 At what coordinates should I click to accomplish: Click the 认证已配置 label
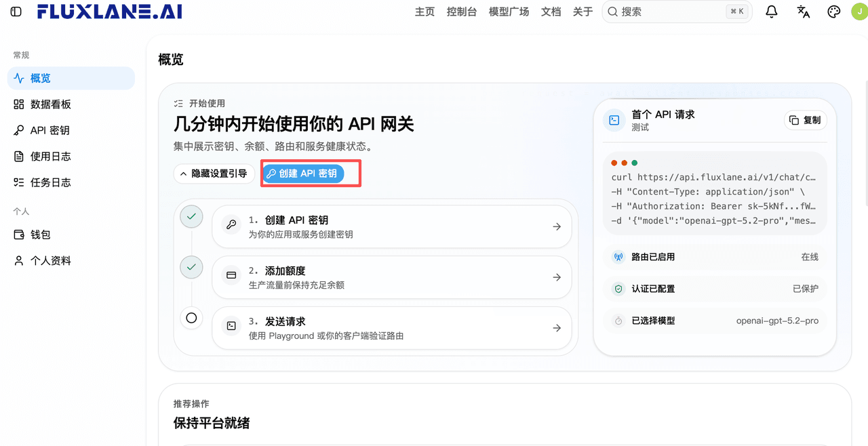[653, 289]
